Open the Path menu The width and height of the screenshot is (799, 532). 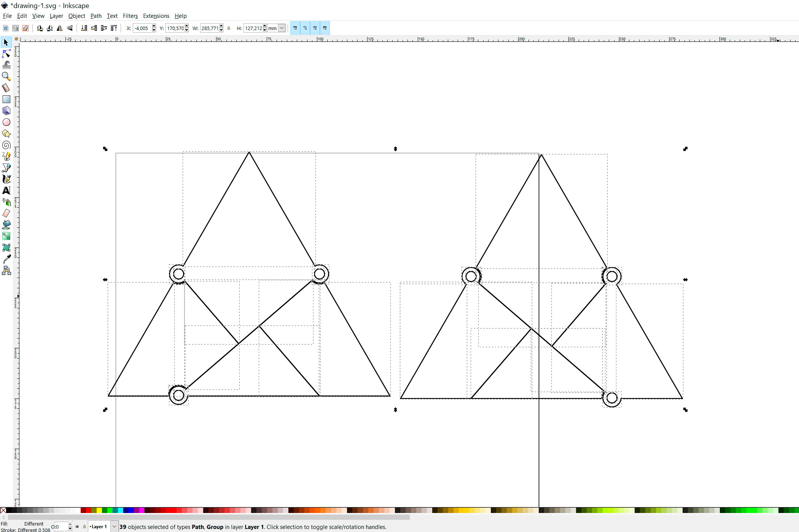point(96,16)
